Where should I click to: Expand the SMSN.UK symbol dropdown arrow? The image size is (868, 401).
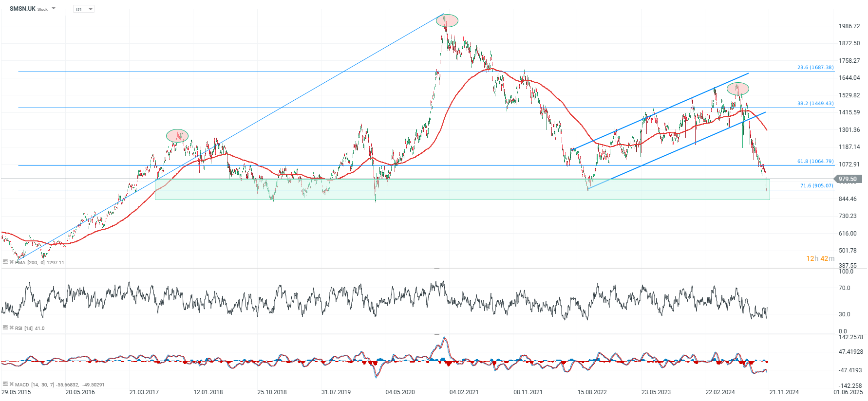coord(54,9)
